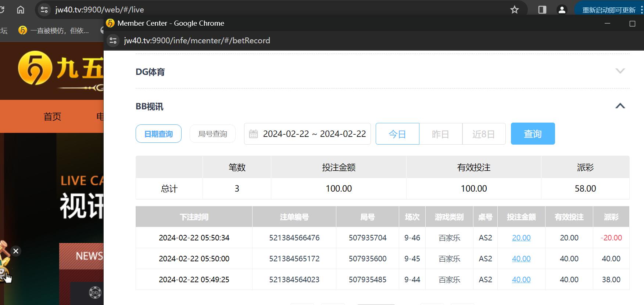Image resolution: width=644 pixels, height=305 pixels.
Task: Click the 重新启动即可更新 update button
Action: [x=609, y=10]
